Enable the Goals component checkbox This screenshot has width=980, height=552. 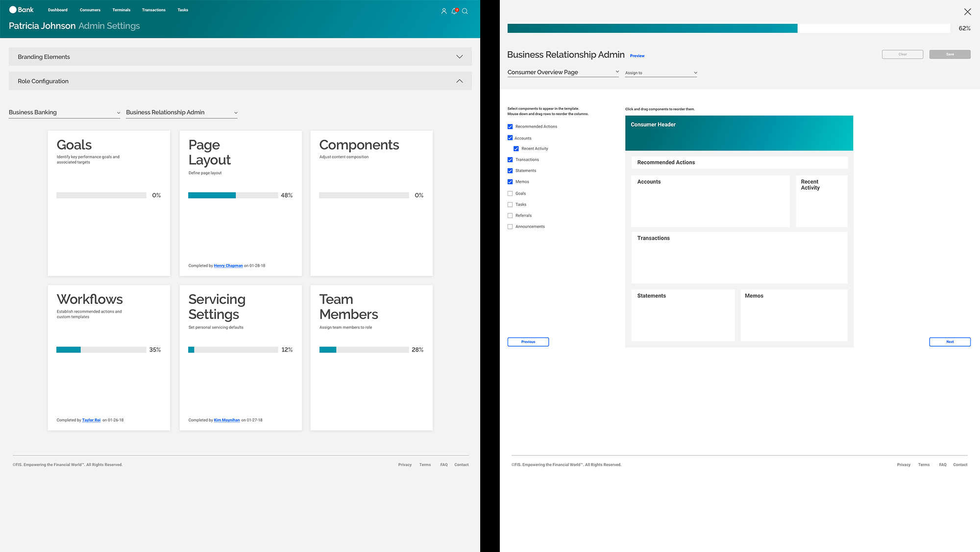510,194
